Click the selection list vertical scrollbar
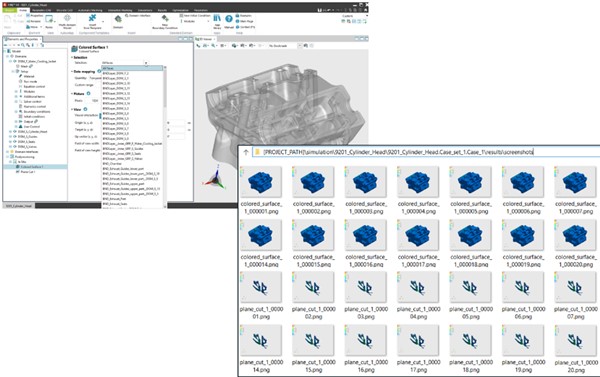 tap(165, 137)
